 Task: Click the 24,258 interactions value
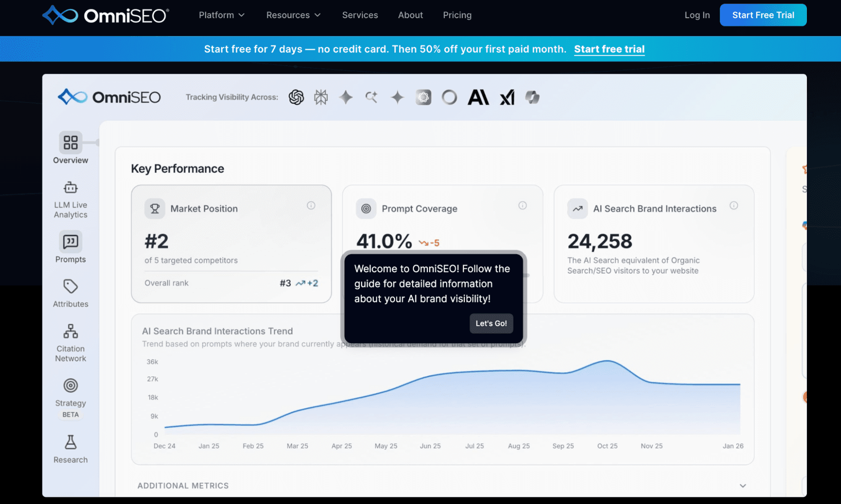point(600,241)
